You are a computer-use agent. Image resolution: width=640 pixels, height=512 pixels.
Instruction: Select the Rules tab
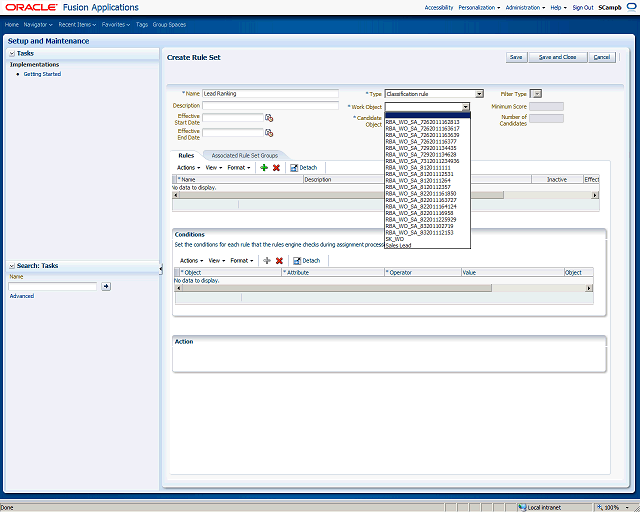click(x=186, y=156)
